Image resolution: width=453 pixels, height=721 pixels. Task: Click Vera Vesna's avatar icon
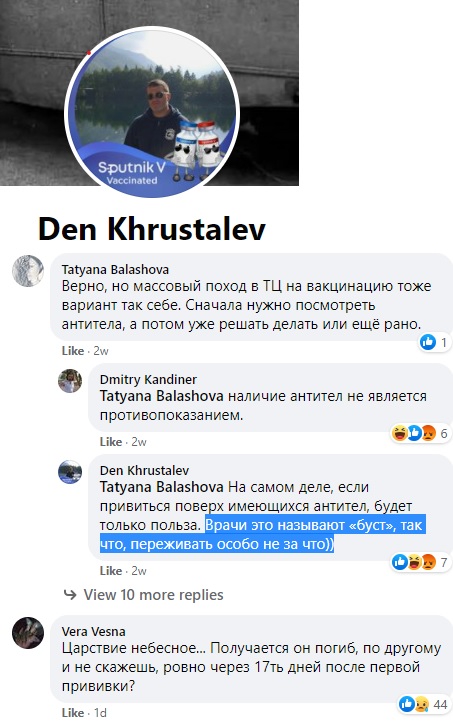28,633
